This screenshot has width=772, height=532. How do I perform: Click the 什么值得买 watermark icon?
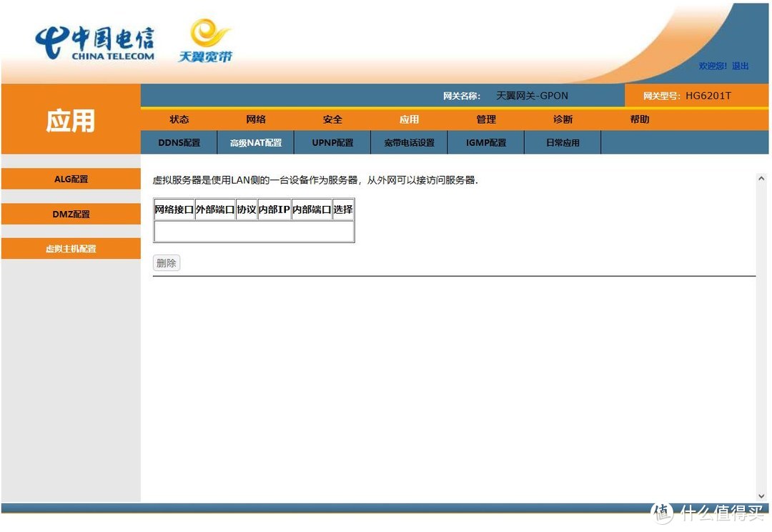click(661, 512)
